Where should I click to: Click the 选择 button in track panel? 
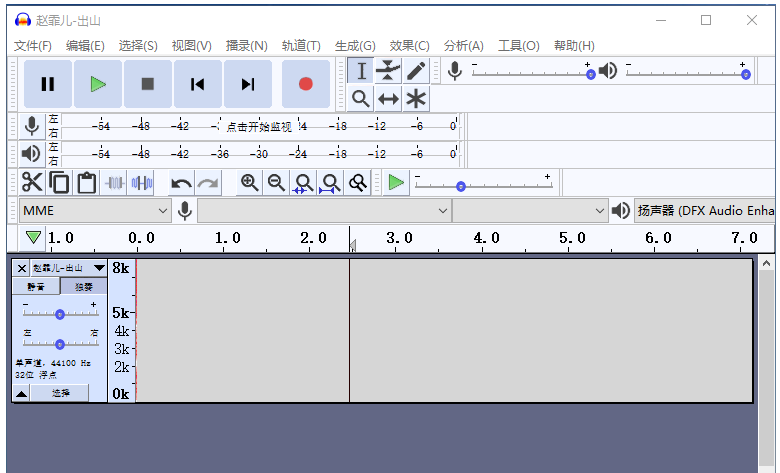click(60, 393)
